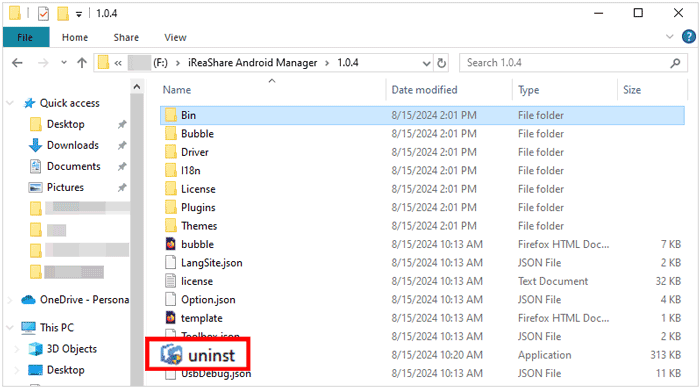Click the bubble Firefox HTML file icon

(x=171, y=244)
